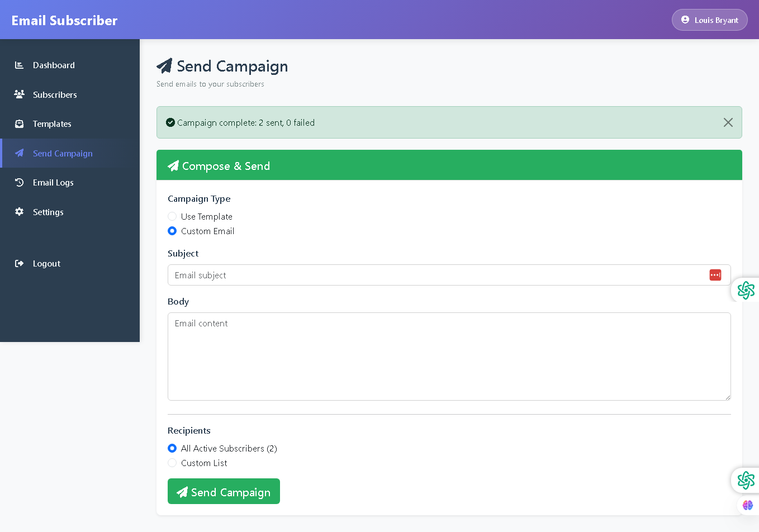Click the purple brain extension icon
This screenshot has height=532, width=759.
coord(747,505)
